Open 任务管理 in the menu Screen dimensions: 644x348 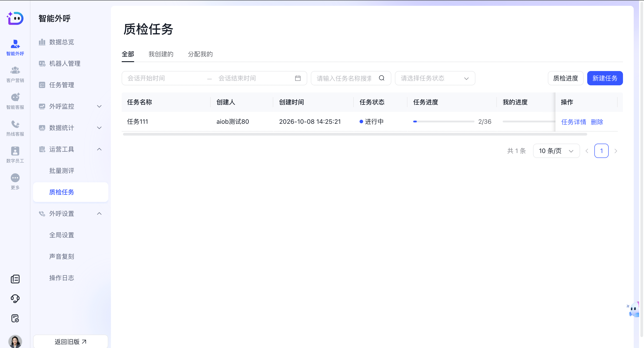(70, 85)
